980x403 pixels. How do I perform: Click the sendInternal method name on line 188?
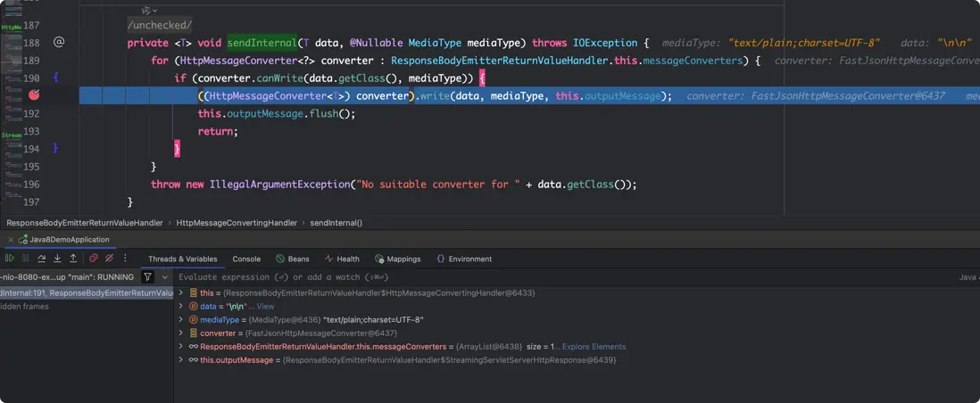coord(262,43)
